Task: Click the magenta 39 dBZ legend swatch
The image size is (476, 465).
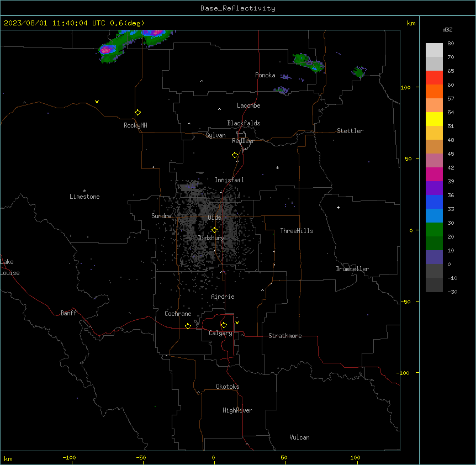Action: pos(434,174)
